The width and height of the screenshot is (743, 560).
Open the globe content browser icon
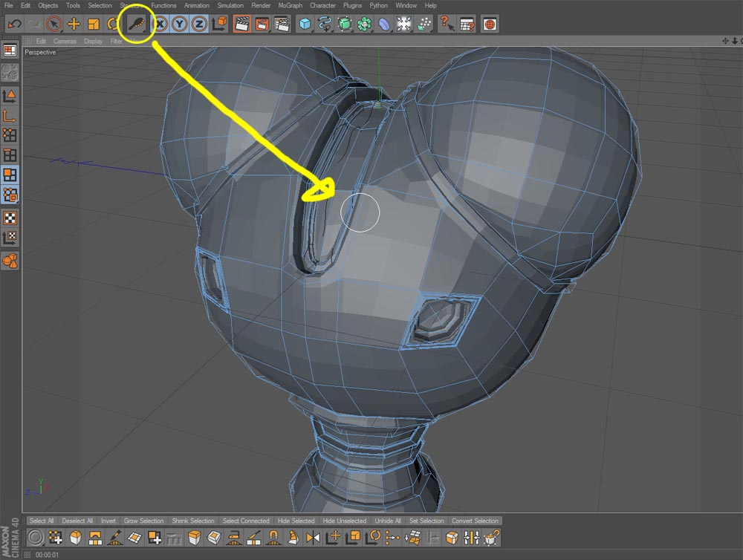[x=490, y=24]
